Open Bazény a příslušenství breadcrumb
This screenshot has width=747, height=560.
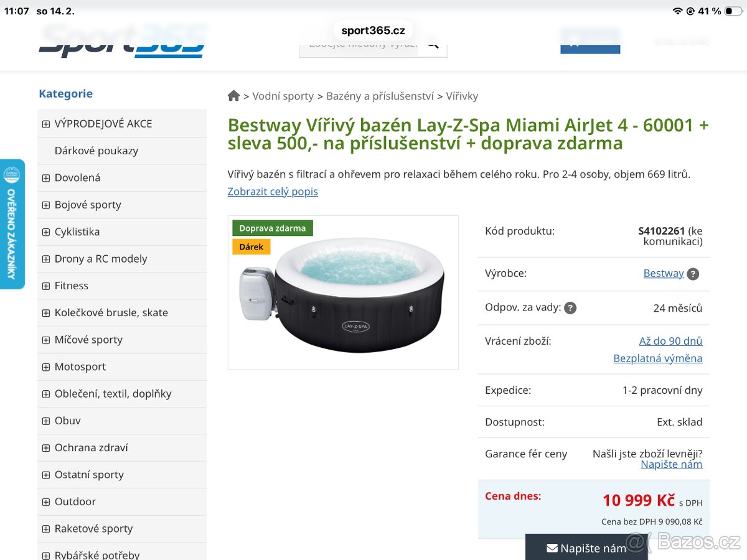tap(380, 96)
